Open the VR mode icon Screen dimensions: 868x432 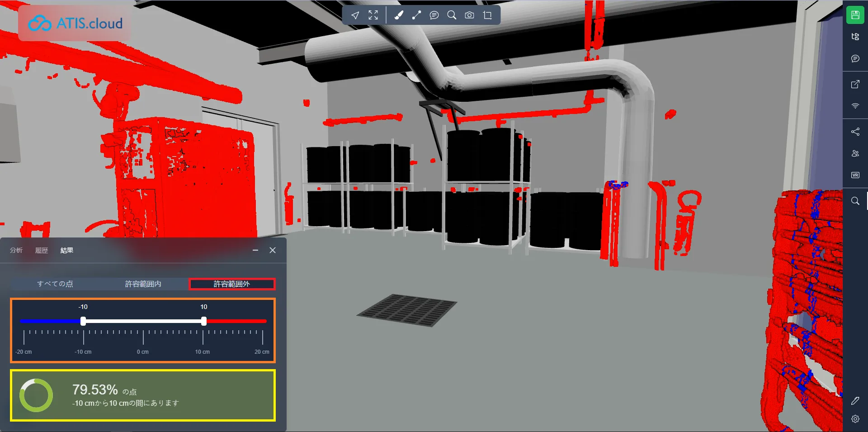point(855,175)
